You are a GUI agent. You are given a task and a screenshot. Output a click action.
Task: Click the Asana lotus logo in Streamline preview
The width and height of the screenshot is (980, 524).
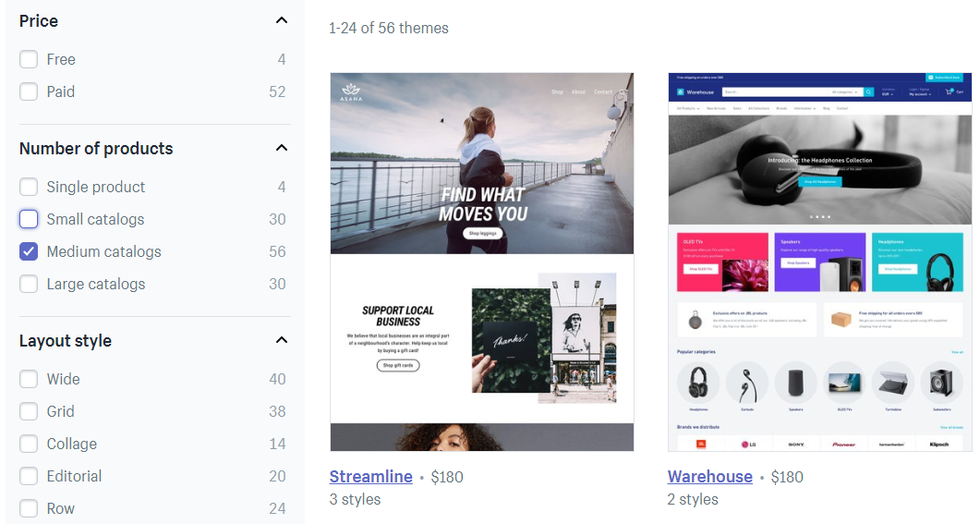click(351, 91)
